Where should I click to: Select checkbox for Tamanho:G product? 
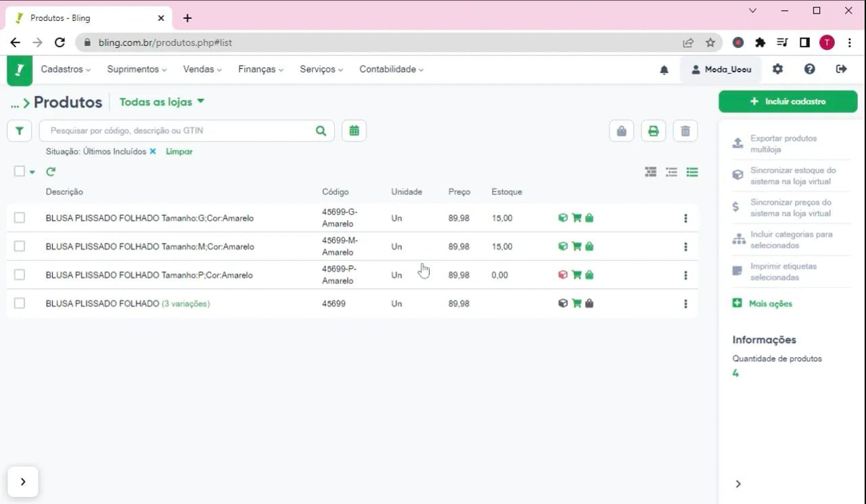(x=20, y=218)
